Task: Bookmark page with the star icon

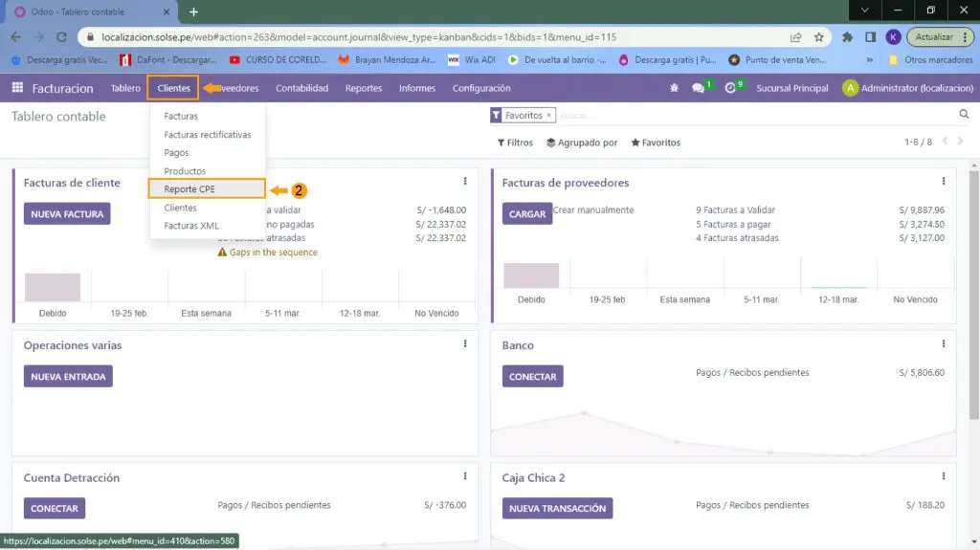Action: pyautogui.click(x=818, y=37)
